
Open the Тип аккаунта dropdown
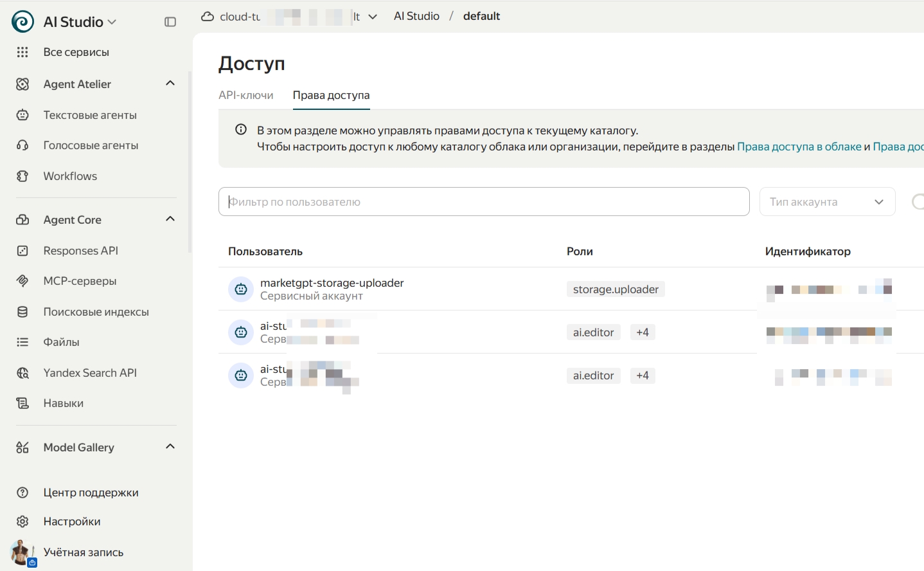827,202
